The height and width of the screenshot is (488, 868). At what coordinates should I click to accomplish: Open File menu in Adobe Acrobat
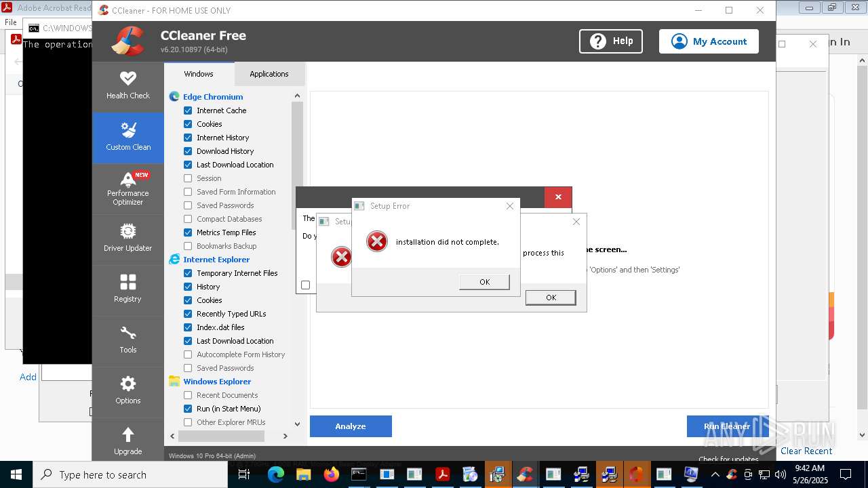click(11, 22)
